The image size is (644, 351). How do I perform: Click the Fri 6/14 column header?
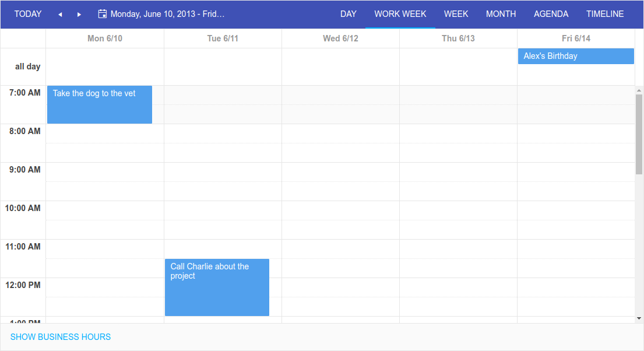coord(576,38)
